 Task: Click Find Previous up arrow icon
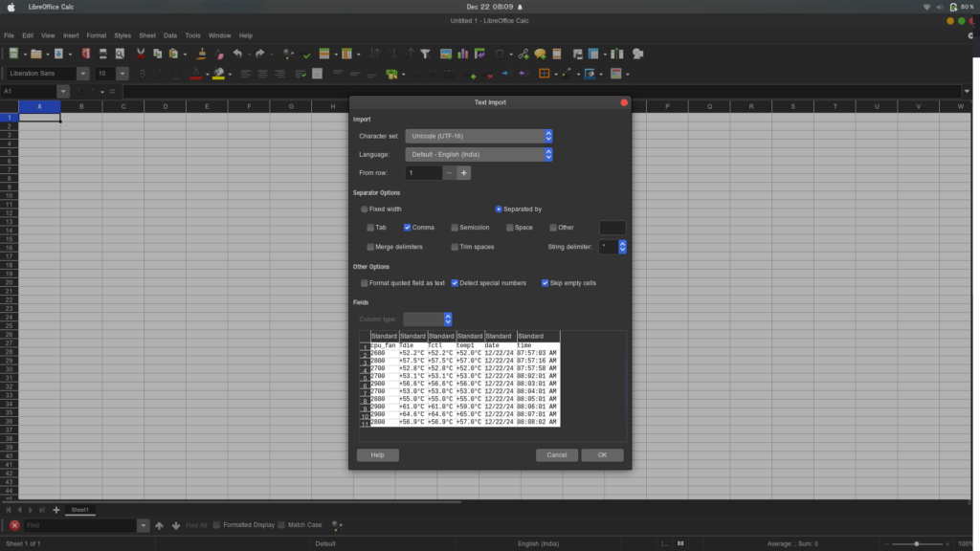click(x=160, y=525)
